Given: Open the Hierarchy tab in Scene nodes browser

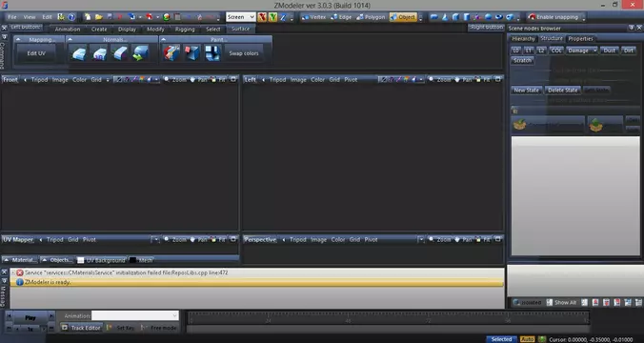Looking at the screenshot, I should click(523, 39).
